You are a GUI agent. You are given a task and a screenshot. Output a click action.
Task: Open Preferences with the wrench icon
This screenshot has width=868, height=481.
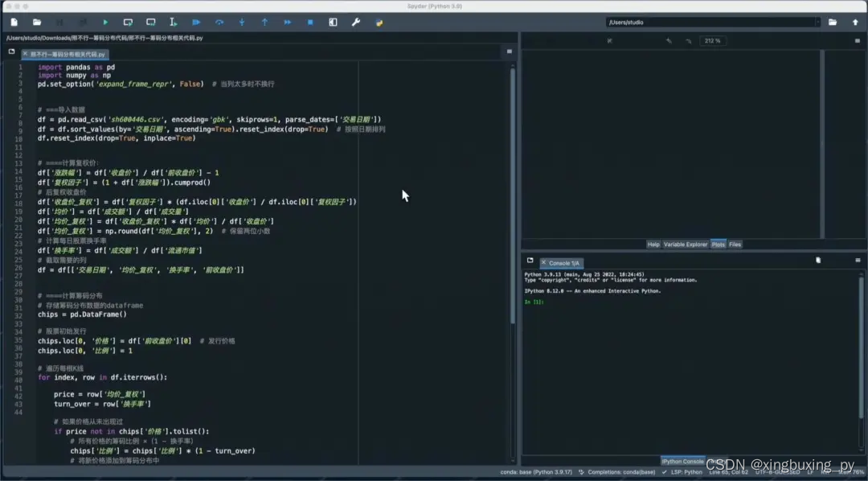[356, 23]
